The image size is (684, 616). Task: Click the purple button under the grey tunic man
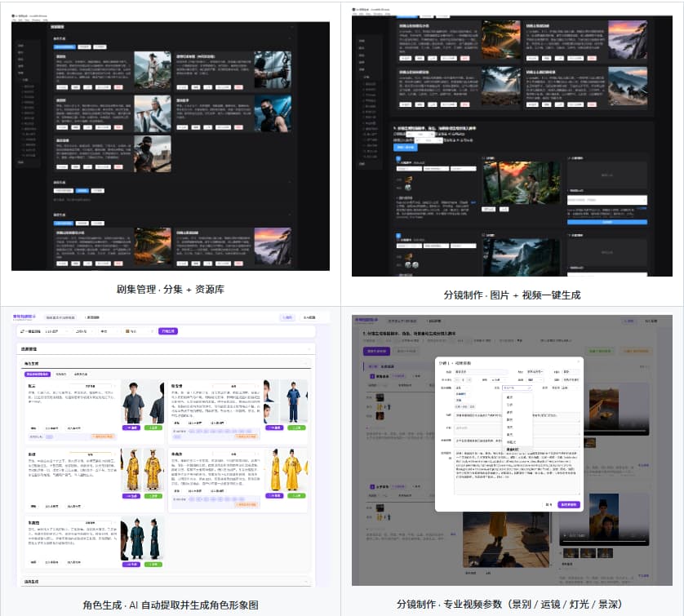click(131, 428)
